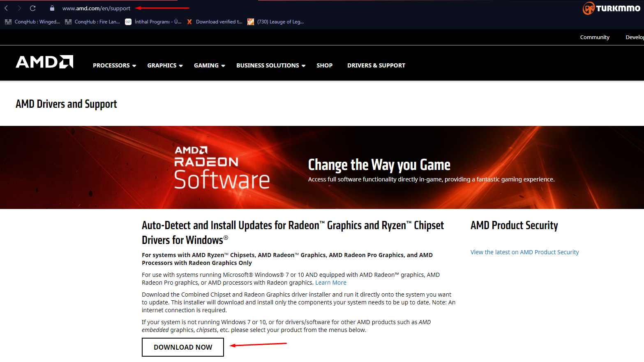Open the Shop menu item

pyautogui.click(x=325, y=65)
